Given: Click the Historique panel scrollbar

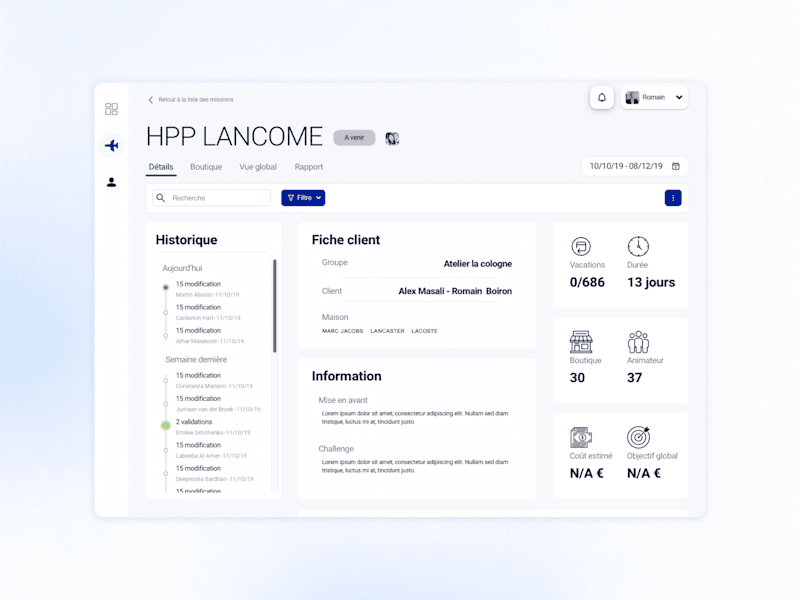Looking at the screenshot, I should pyautogui.click(x=274, y=306).
